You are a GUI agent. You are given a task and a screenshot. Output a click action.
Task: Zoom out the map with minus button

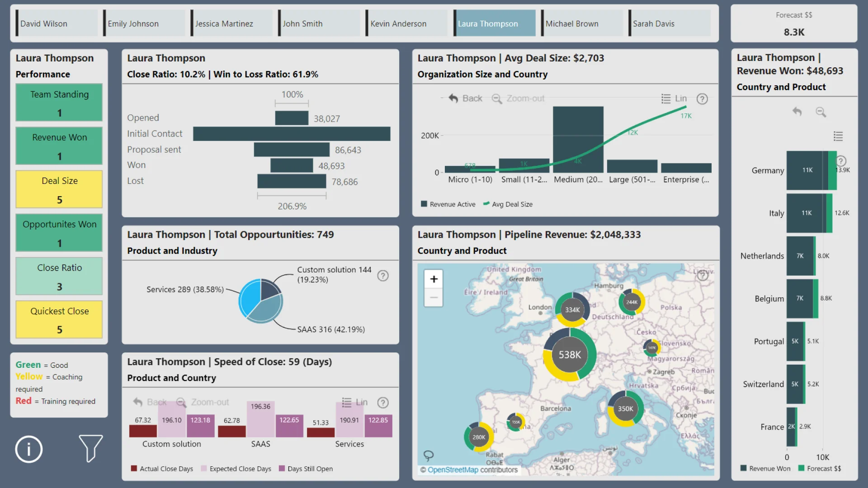coord(434,298)
